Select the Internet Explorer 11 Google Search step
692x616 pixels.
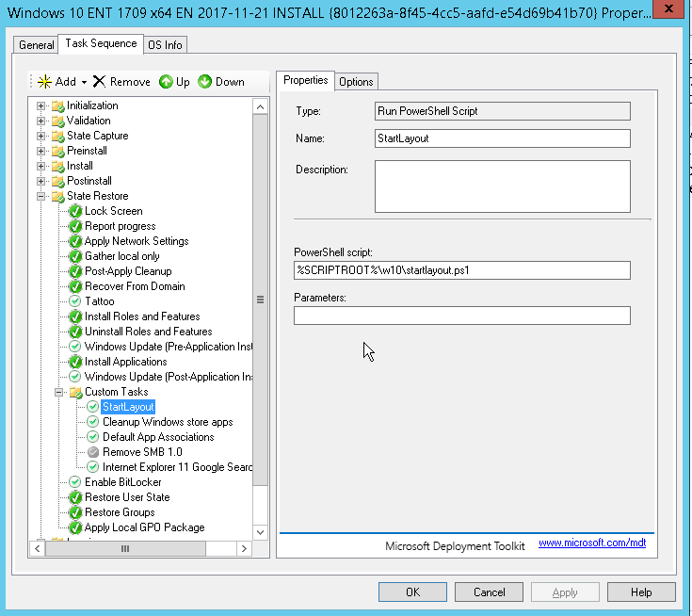(177, 467)
